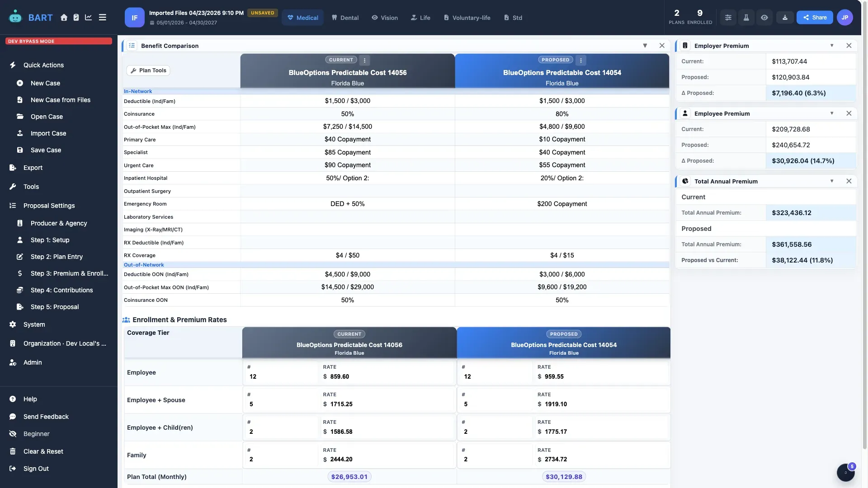Switch to the Voluntary-life tab
868x488 pixels.
[x=467, y=18]
